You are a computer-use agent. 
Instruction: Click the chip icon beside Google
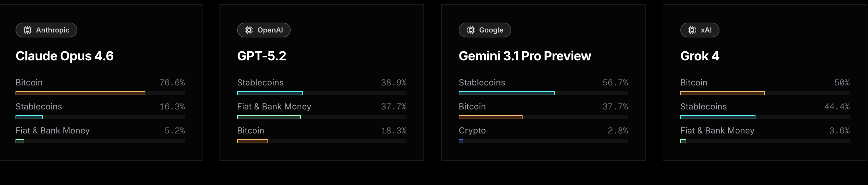471,30
